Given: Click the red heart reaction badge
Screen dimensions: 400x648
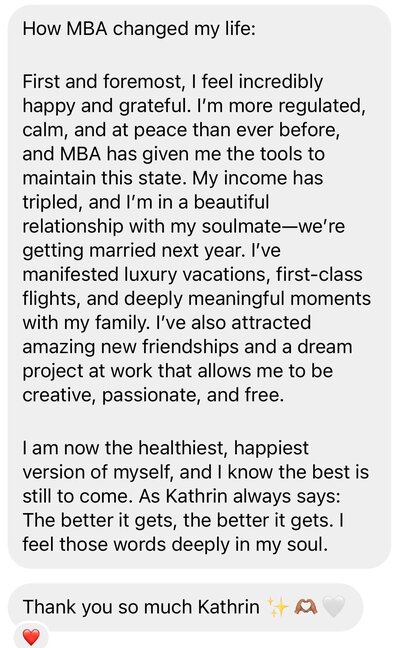Looking at the screenshot, I should click(x=31, y=637).
